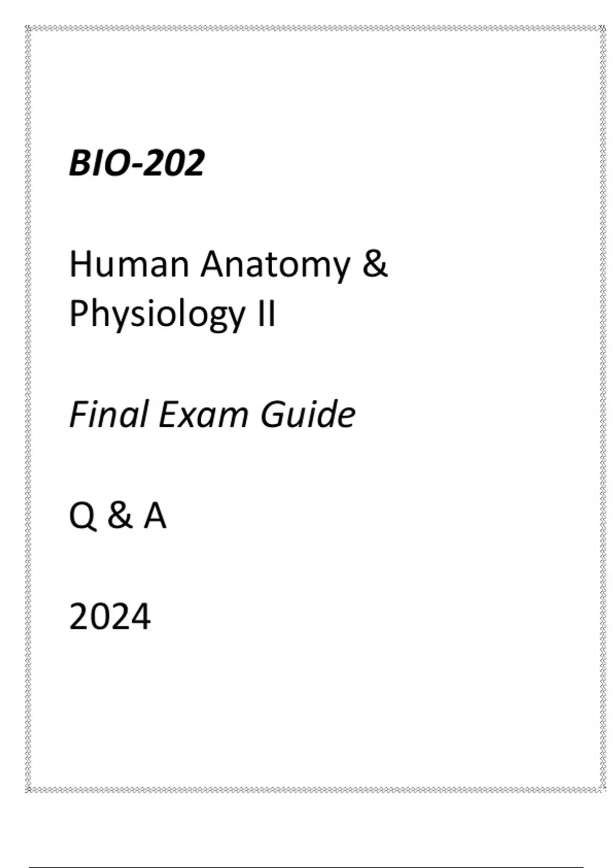Click the ampersand after Anatomy
The height and width of the screenshot is (868, 613).
pyautogui.click(x=375, y=264)
